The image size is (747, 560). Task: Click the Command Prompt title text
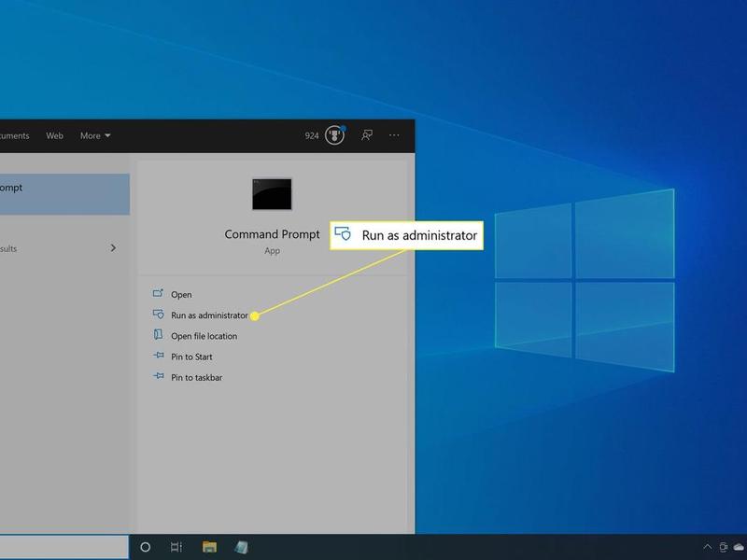[x=272, y=234]
